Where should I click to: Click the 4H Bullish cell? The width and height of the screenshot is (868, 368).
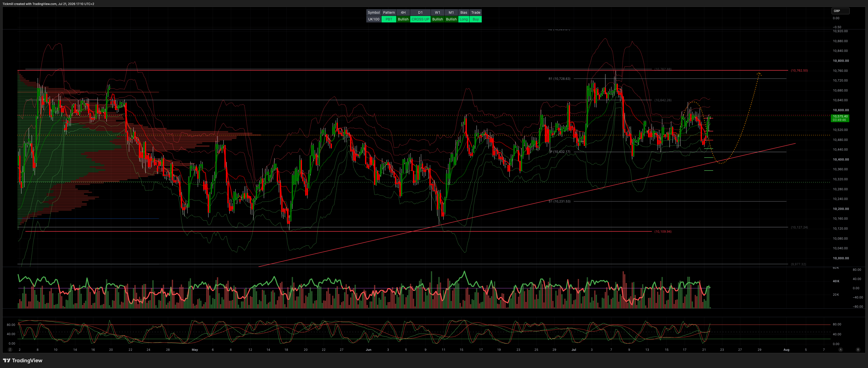(403, 19)
